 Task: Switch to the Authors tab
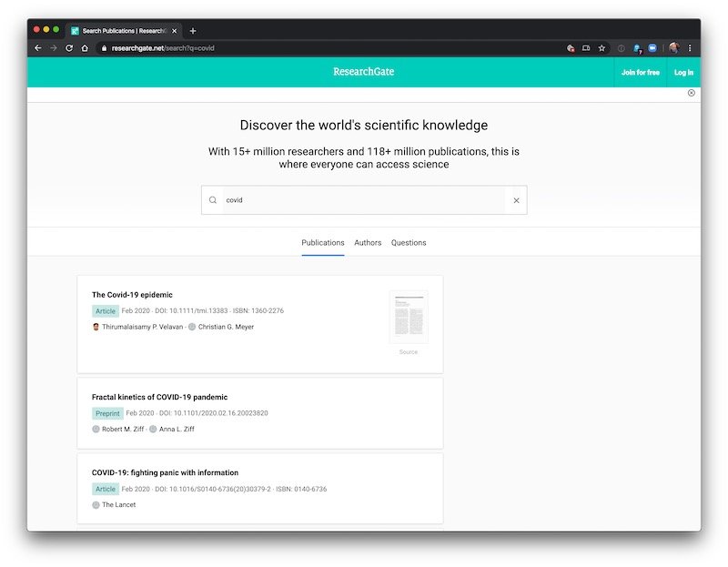coord(368,243)
